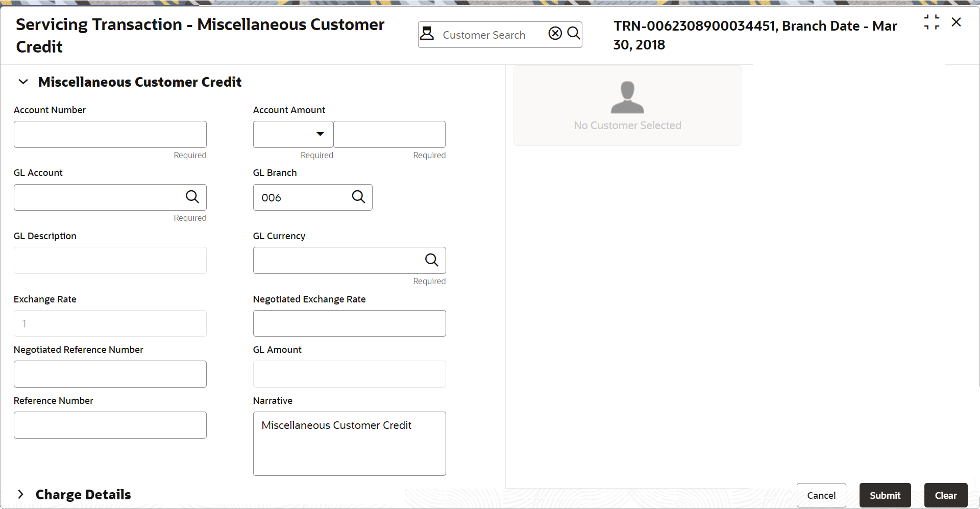Open the Account Amount currency dropdown

click(x=293, y=134)
